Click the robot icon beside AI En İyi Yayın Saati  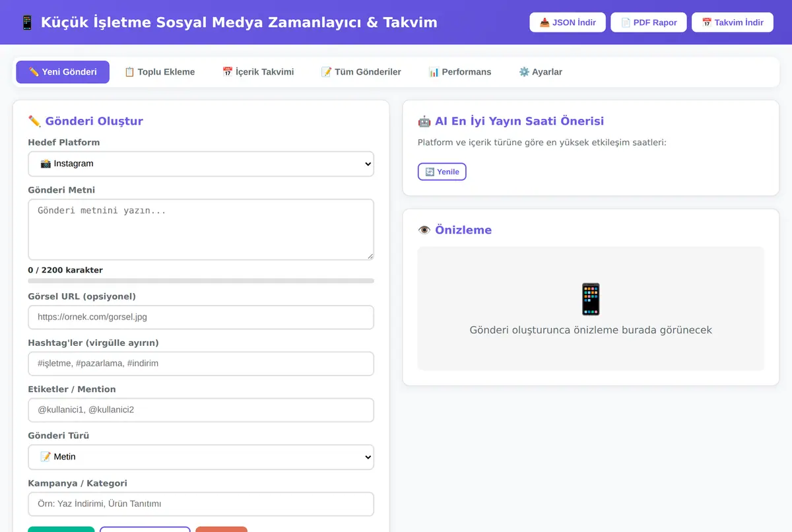tap(424, 121)
